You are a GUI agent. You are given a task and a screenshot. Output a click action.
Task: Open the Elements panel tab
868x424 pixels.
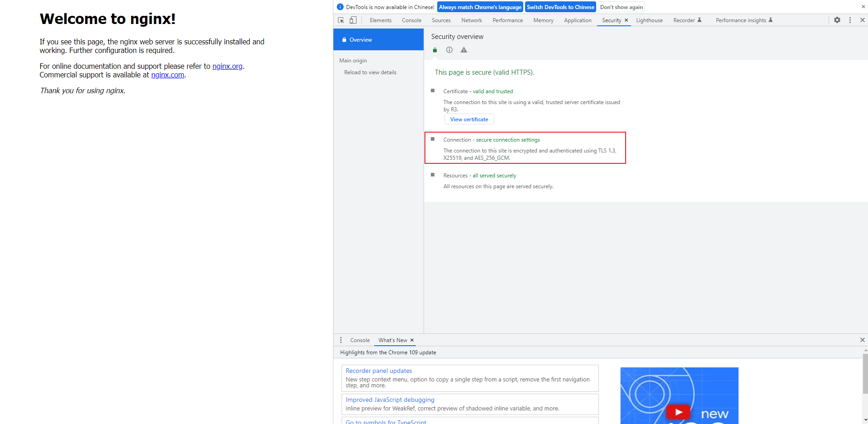coord(380,20)
